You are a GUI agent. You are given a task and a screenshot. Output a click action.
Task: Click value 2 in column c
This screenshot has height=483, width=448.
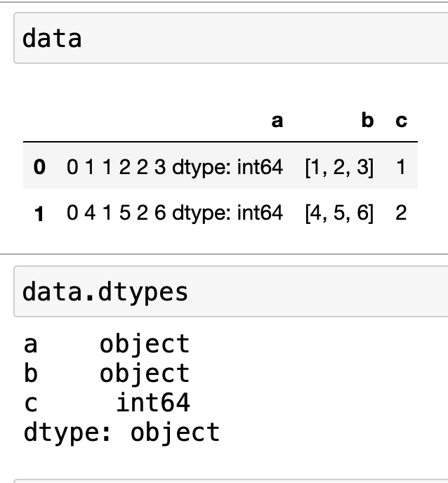(x=401, y=213)
